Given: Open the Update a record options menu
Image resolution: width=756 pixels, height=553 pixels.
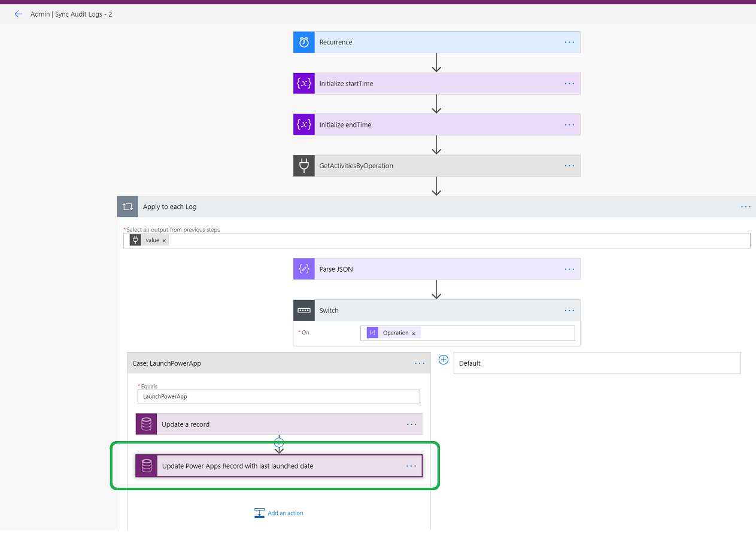Looking at the screenshot, I should (411, 424).
